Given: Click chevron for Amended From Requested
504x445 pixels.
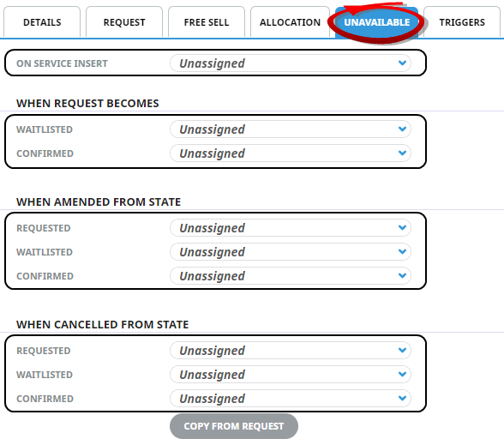Looking at the screenshot, I should (x=402, y=228).
